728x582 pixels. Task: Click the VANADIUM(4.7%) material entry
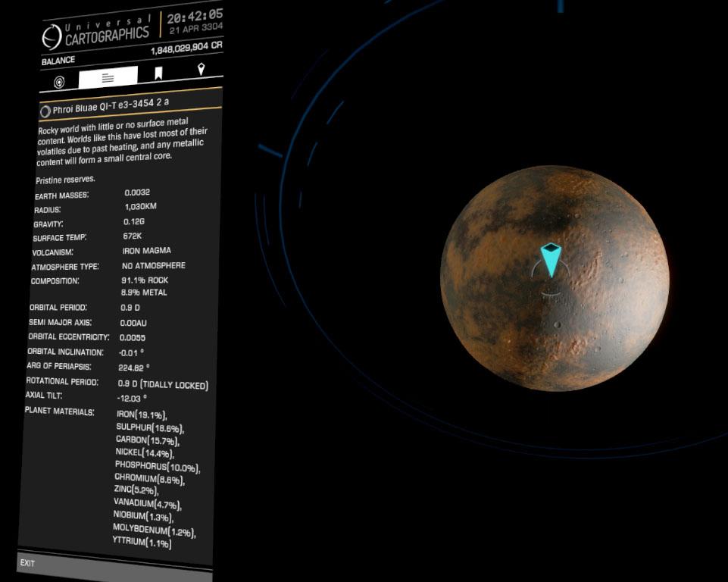click(148, 503)
